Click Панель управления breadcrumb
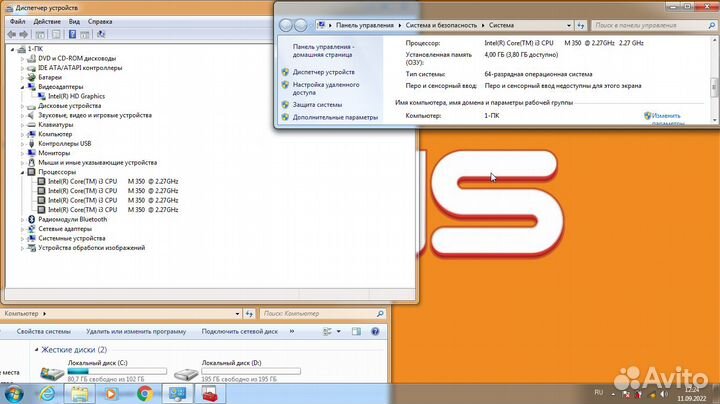Image resolution: width=720 pixels, height=404 pixels. click(x=365, y=25)
